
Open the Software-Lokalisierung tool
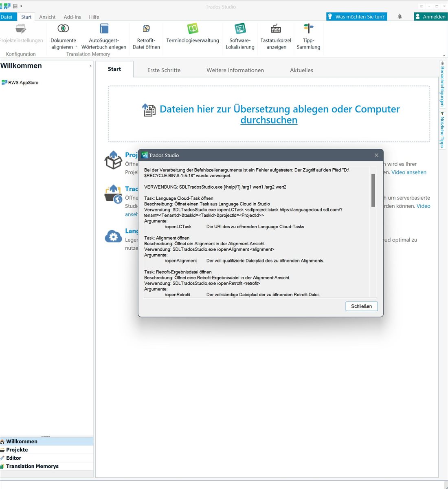click(240, 35)
